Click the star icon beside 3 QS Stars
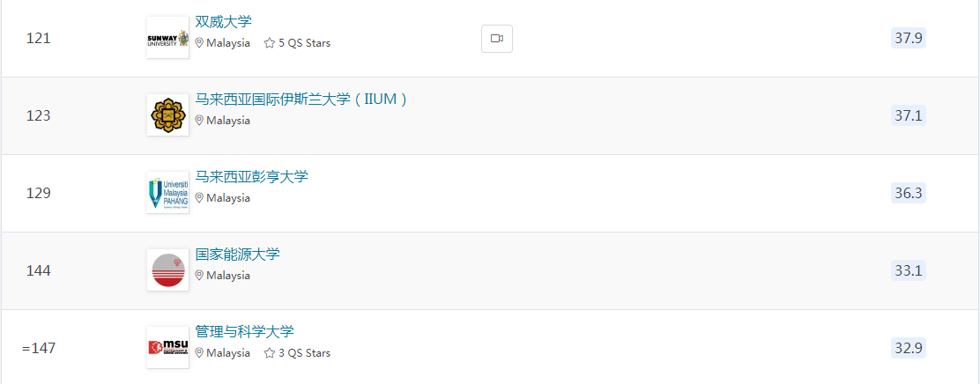The height and width of the screenshot is (384, 980). (x=270, y=353)
